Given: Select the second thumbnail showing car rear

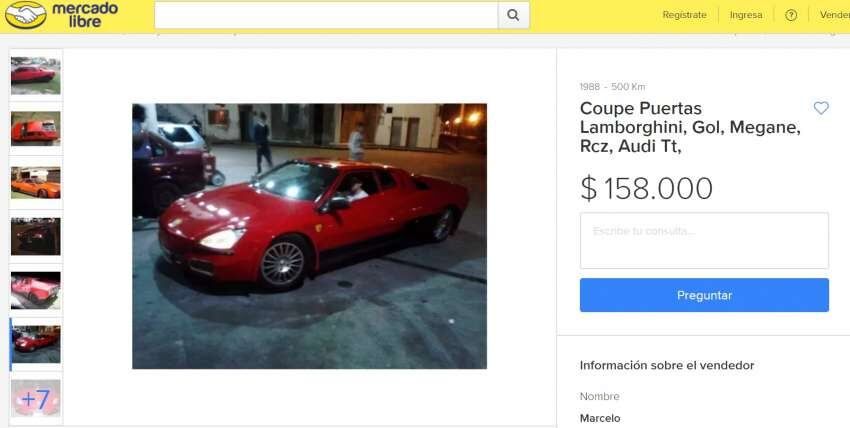Looking at the screenshot, I should (36, 128).
